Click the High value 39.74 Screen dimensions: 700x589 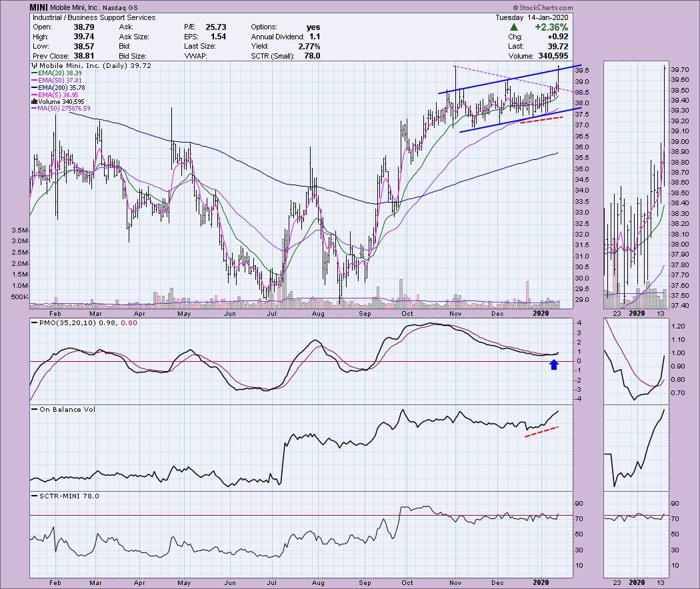[x=84, y=37]
